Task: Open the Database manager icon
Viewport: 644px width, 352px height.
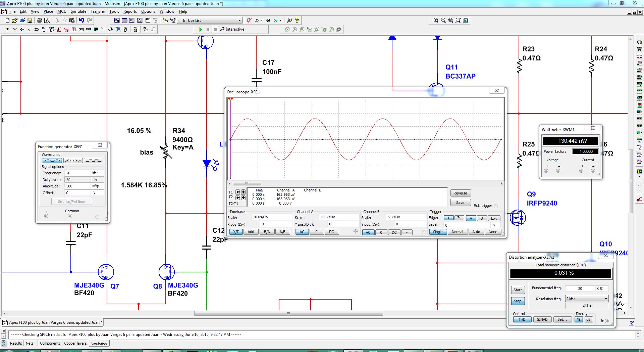Action: click(173, 20)
